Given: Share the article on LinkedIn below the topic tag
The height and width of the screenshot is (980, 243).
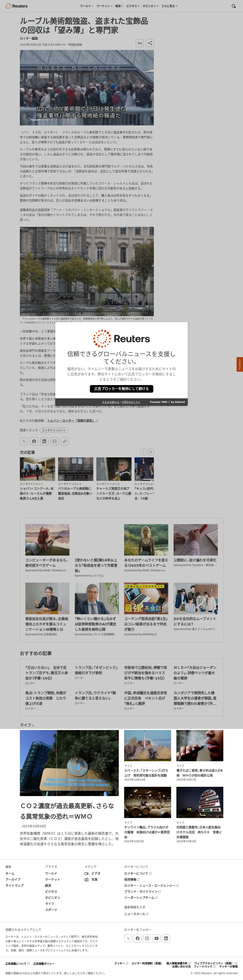Looking at the screenshot, I should pyautogui.click(x=44, y=441).
